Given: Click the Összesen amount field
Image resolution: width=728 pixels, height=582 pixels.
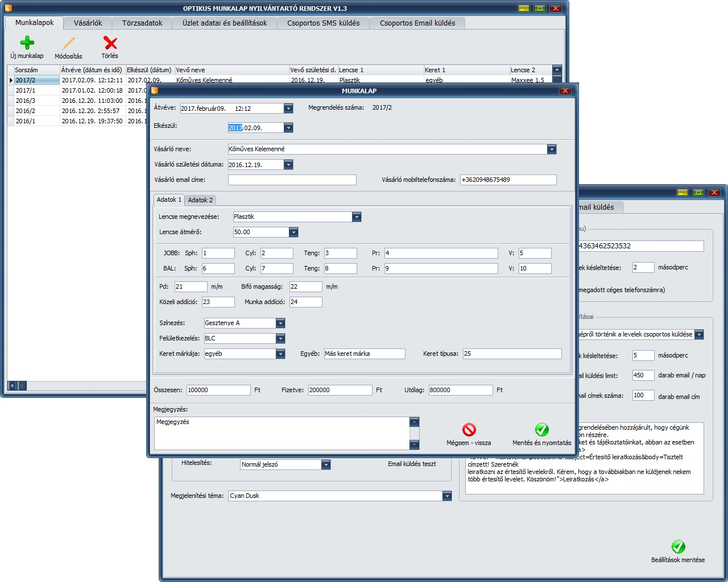Looking at the screenshot, I should pos(218,390).
